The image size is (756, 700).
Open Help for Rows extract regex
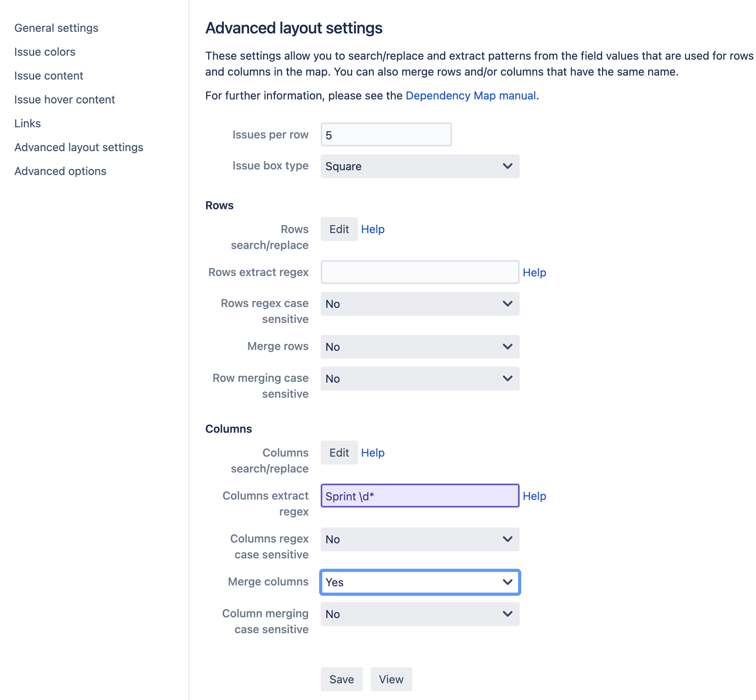[x=534, y=272]
